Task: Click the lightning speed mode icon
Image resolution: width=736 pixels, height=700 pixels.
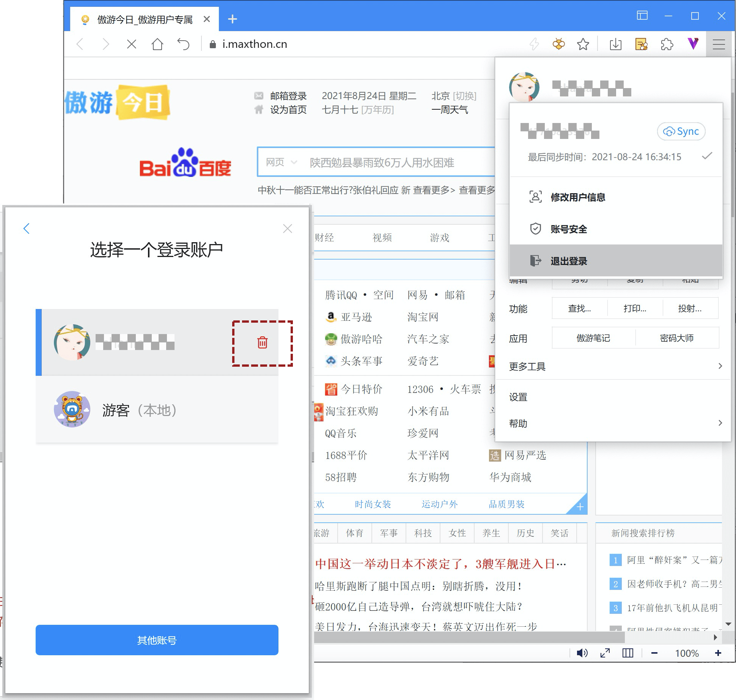Action: pos(534,44)
